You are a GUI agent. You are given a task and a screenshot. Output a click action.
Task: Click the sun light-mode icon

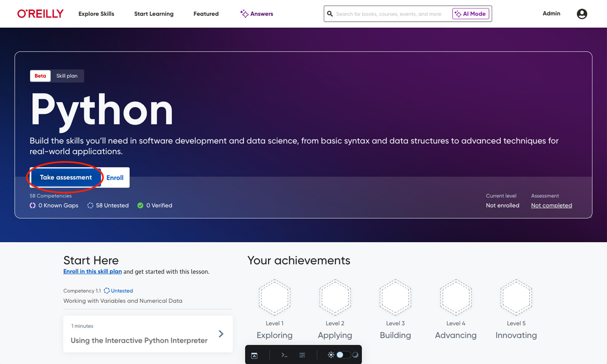tap(331, 355)
